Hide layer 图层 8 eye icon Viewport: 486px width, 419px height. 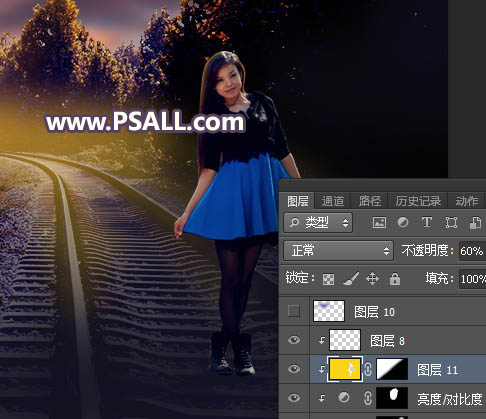coord(294,340)
